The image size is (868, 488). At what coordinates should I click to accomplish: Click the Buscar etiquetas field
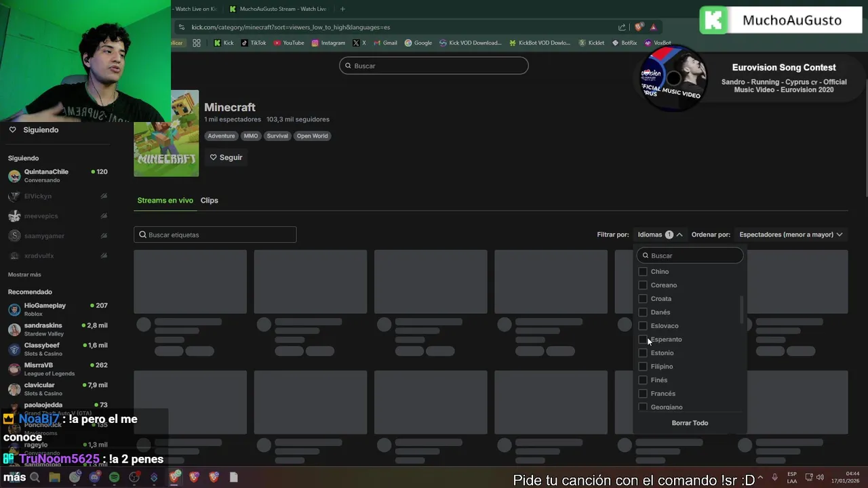coord(215,235)
